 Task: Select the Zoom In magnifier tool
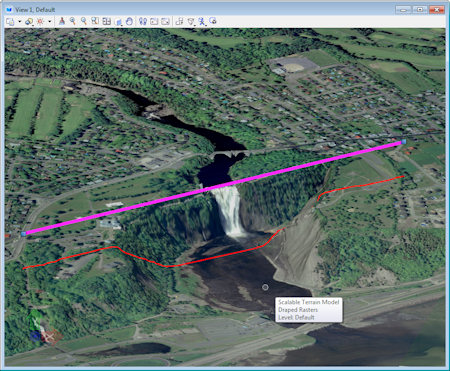(x=73, y=21)
